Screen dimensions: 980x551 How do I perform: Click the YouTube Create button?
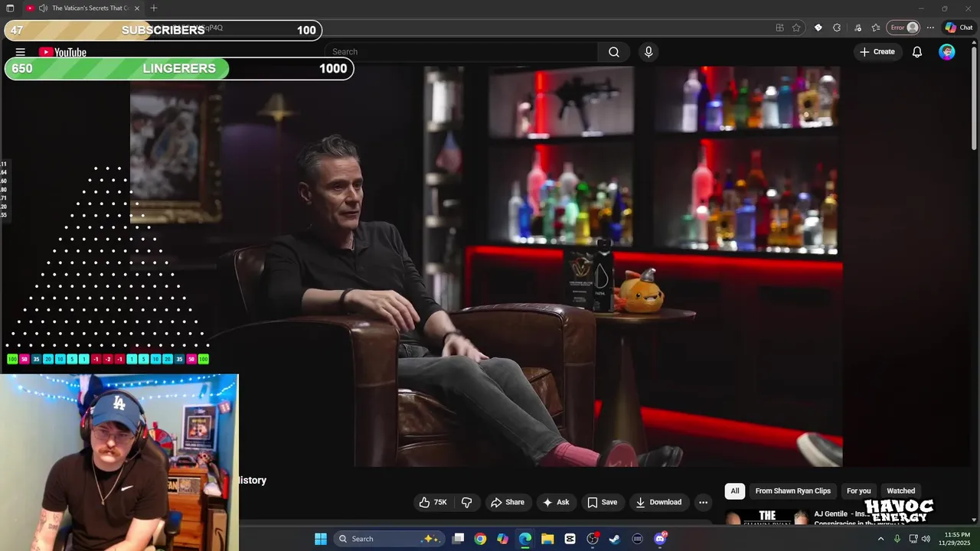pos(877,52)
